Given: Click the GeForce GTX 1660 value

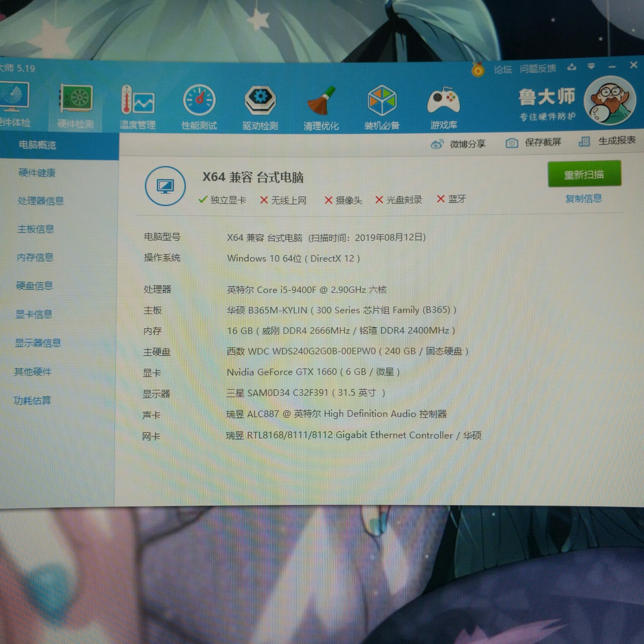Looking at the screenshot, I should pos(313,372).
